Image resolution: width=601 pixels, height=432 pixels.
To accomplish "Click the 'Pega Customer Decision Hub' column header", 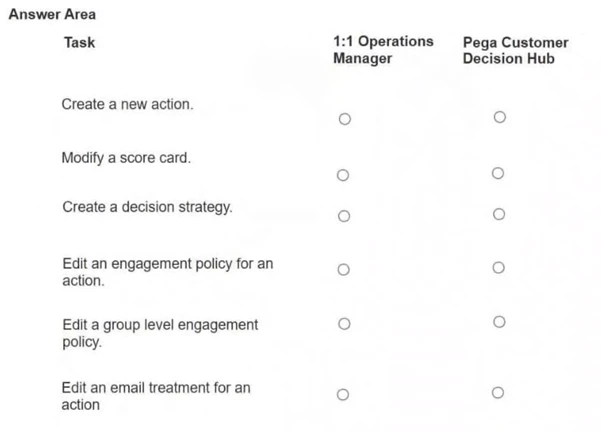I will click(x=516, y=51).
